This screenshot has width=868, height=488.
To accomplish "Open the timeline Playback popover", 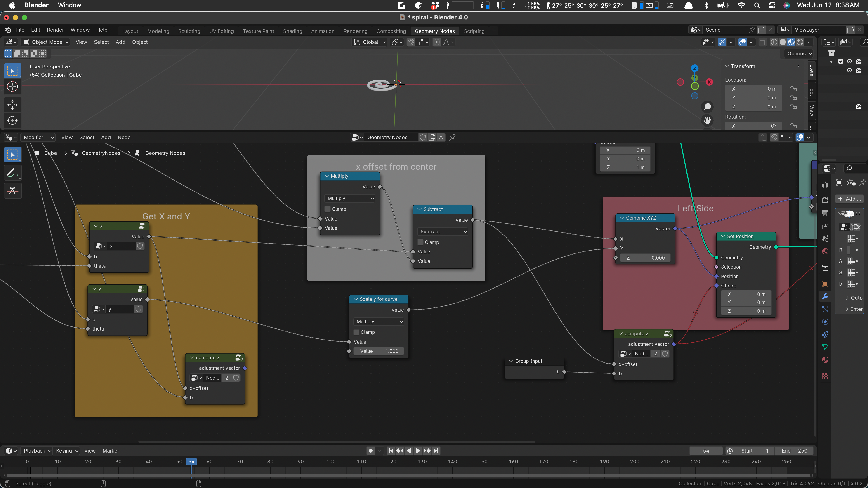I will 37,451.
